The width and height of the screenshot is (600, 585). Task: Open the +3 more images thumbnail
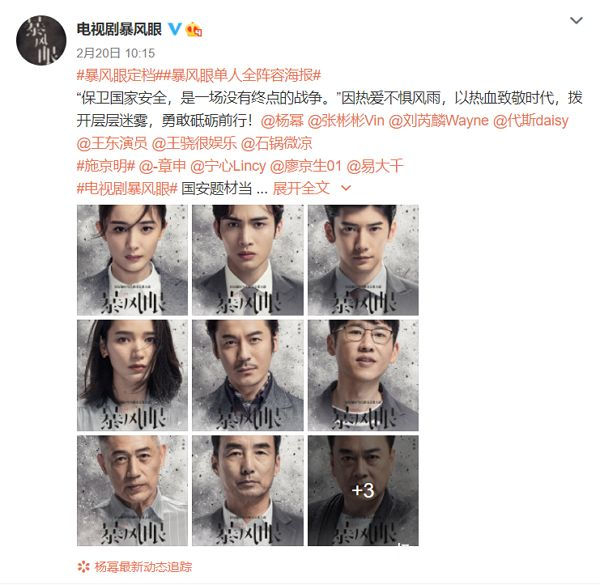click(363, 490)
